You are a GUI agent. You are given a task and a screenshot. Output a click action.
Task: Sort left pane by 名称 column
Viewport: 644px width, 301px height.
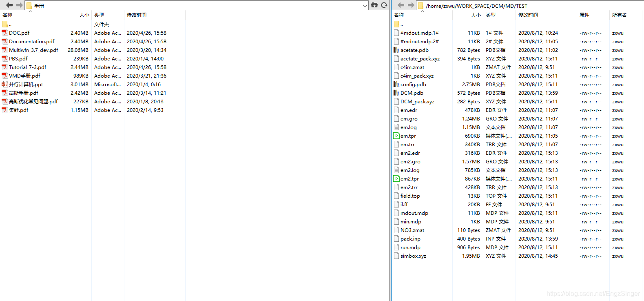coord(7,15)
